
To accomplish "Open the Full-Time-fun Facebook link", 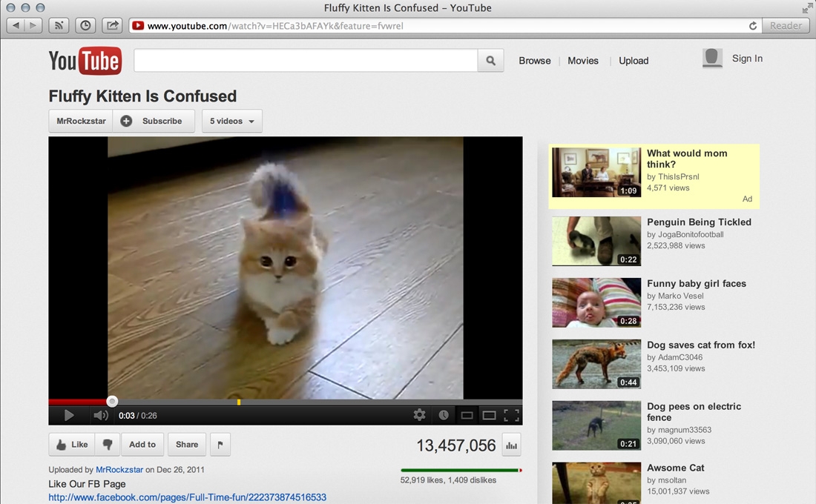I will point(187,497).
